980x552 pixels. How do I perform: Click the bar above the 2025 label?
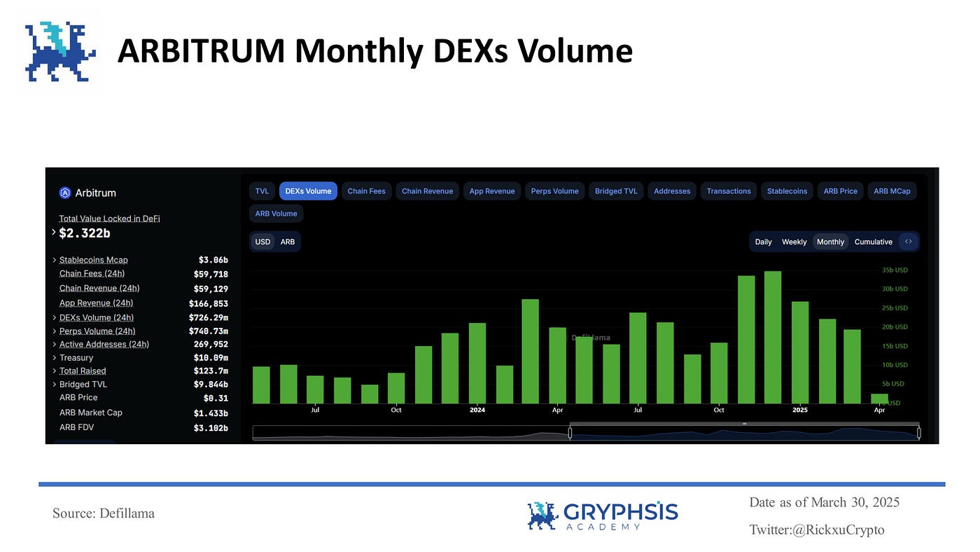800,352
